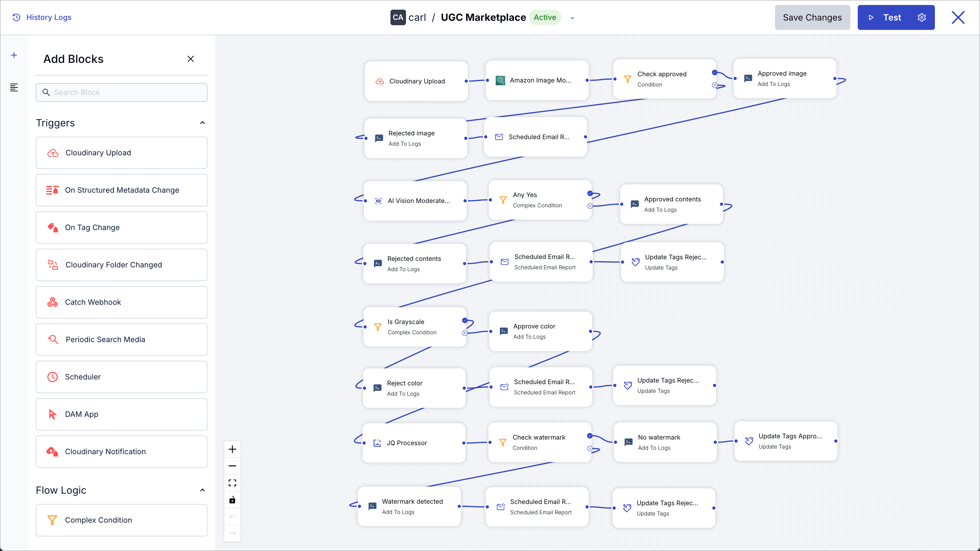Select Cloudinary Upload node on canvas
The image size is (980, 551).
tap(416, 81)
